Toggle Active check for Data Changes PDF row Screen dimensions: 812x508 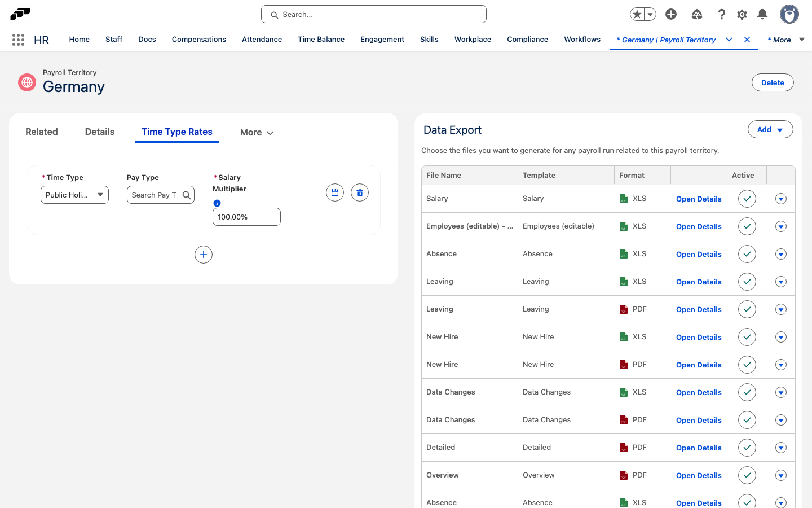point(747,420)
